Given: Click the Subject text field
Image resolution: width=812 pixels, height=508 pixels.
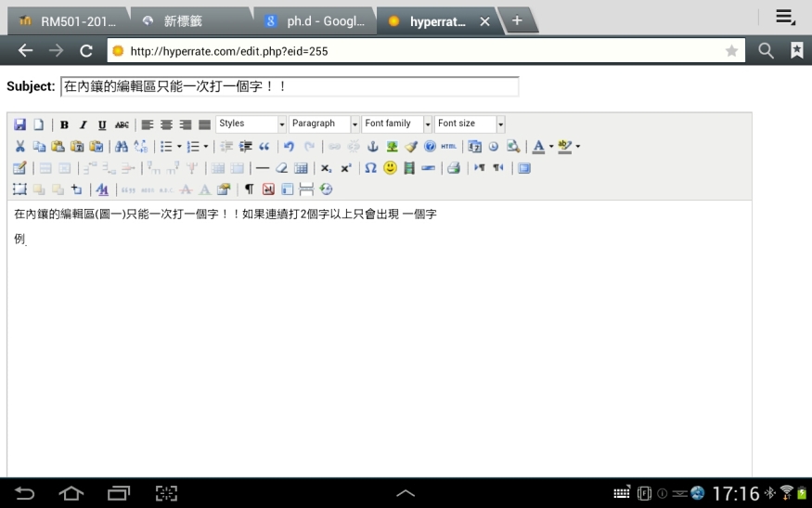Looking at the screenshot, I should pos(289,86).
